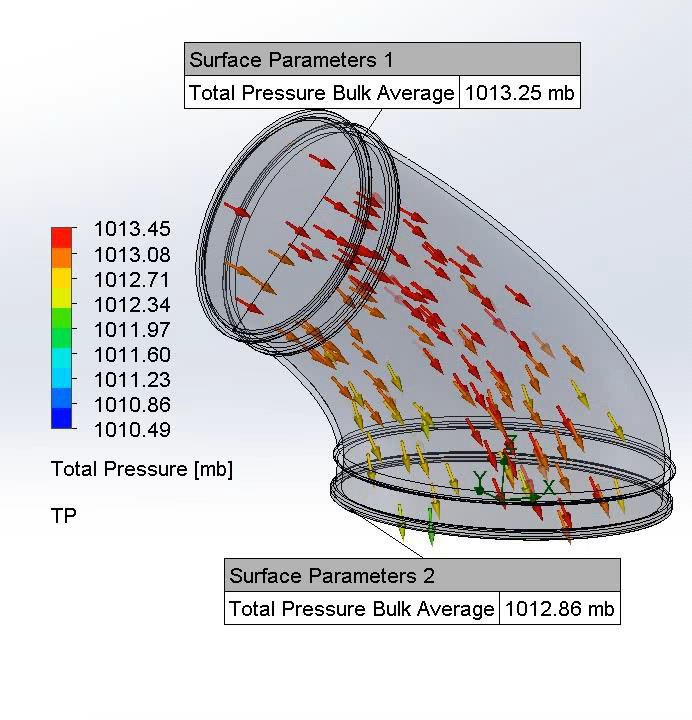The height and width of the screenshot is (720, 692).
Task: Select the 1013.25 mb value cell
Action: point(519,94)
